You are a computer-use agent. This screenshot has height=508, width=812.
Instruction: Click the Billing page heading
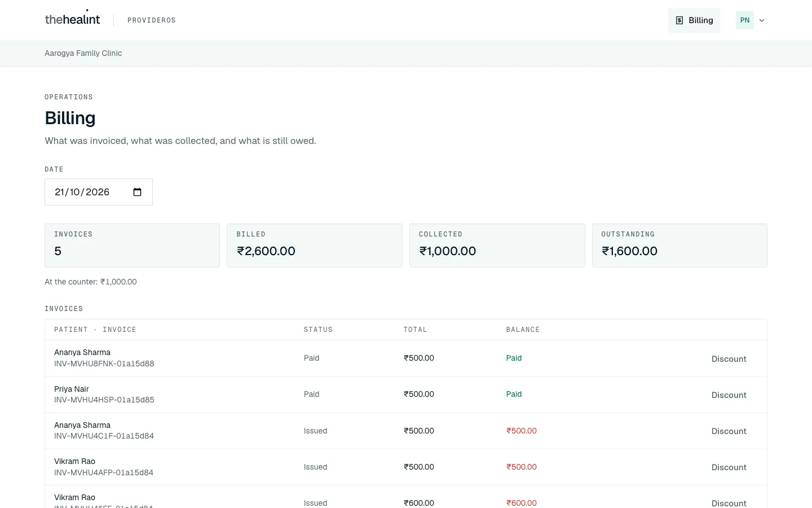pyautogui.click(x=70, y=118)
